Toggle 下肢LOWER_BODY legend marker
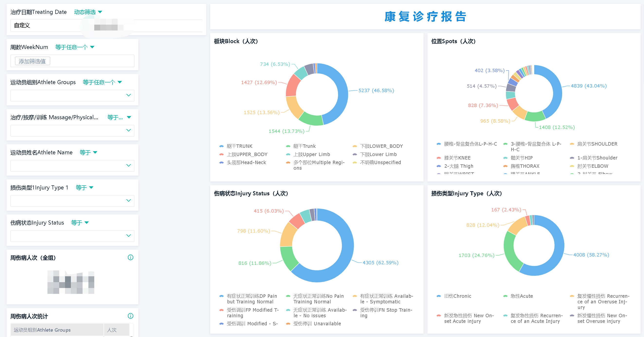This screenshot has width=644, height=337. point(355,146)
